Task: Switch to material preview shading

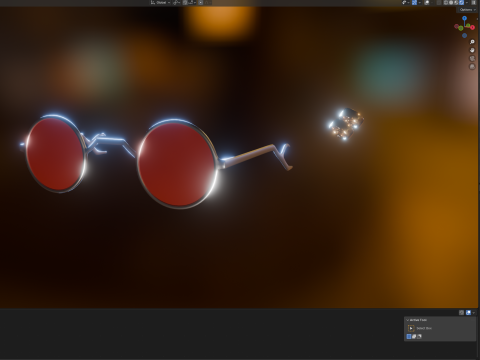Action: point(456,2)
